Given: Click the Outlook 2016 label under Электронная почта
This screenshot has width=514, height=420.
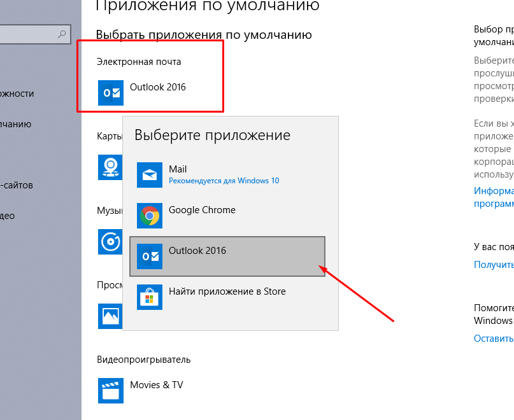Looking at the screenshot, I should (158, 87).
